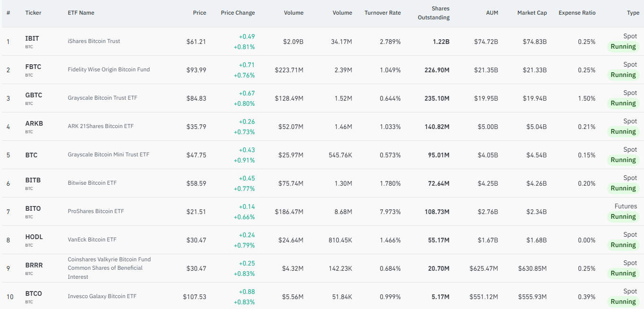Click the 7.973% turnover rate cell
This screenshot has width=644, height=309.
(x=390, y=212)
